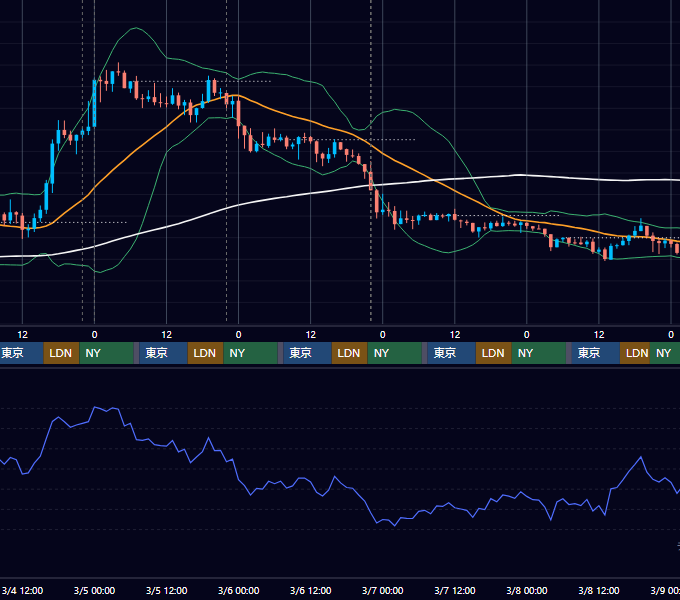Select the 東京 session block above 3/8 12:00
The height and width of the screenshot is (600, 680).
tap(595, 353)
